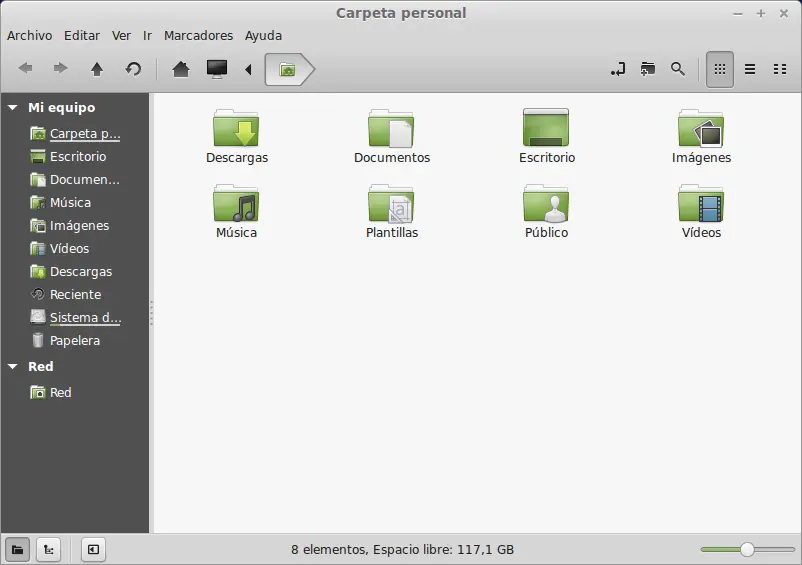The height and width of the screenshot is (565, 802).
Task: Click the left path-bar scroll arrow
Action: pos(249,69)
